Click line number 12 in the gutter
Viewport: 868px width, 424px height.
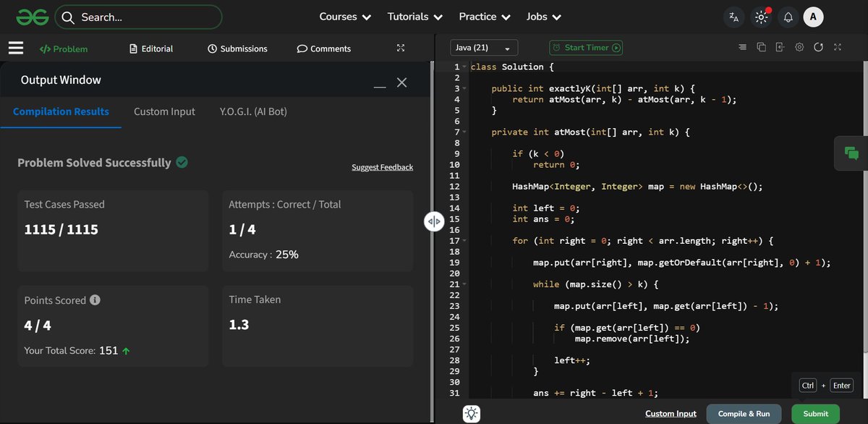(x=454, y=187)
